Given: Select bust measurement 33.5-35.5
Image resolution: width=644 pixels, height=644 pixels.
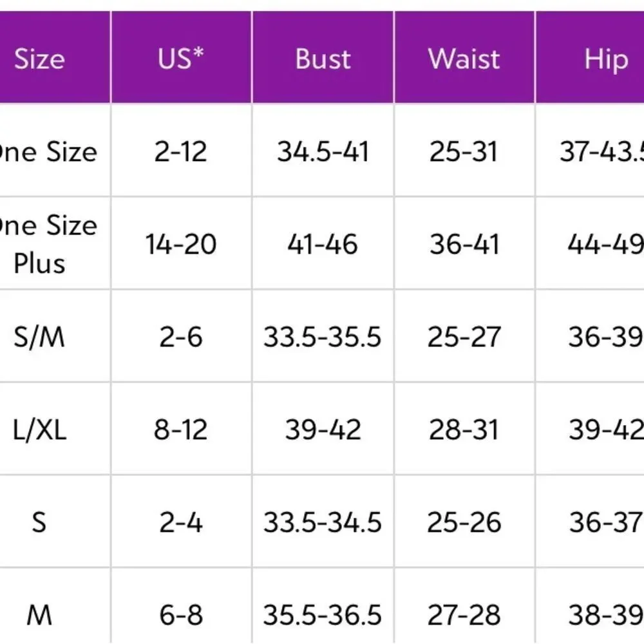Looking at the screenshot, I should pos(323,337).
